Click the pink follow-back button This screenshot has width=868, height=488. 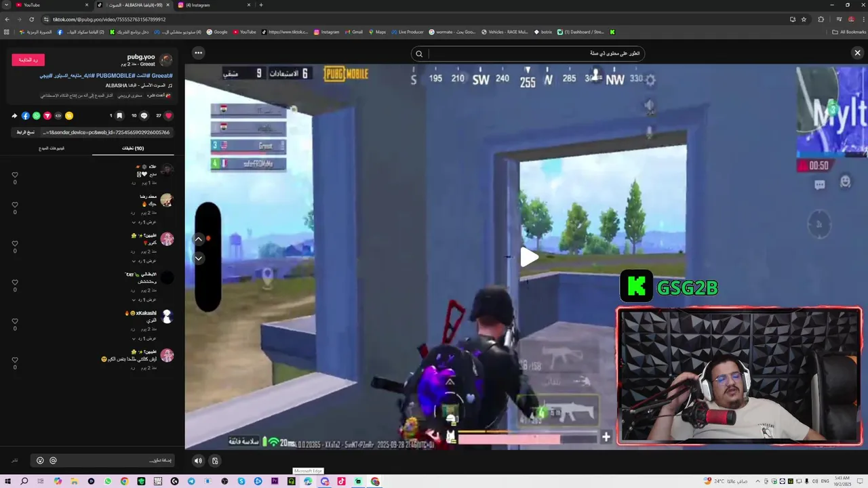click(x=28, y=60)
